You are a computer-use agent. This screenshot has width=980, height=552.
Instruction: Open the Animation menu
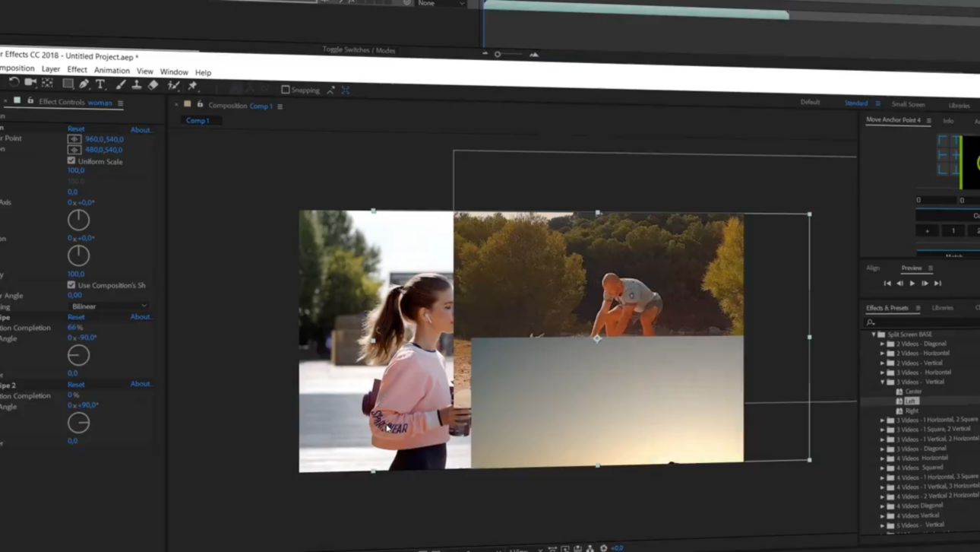[x=112, y=71]
